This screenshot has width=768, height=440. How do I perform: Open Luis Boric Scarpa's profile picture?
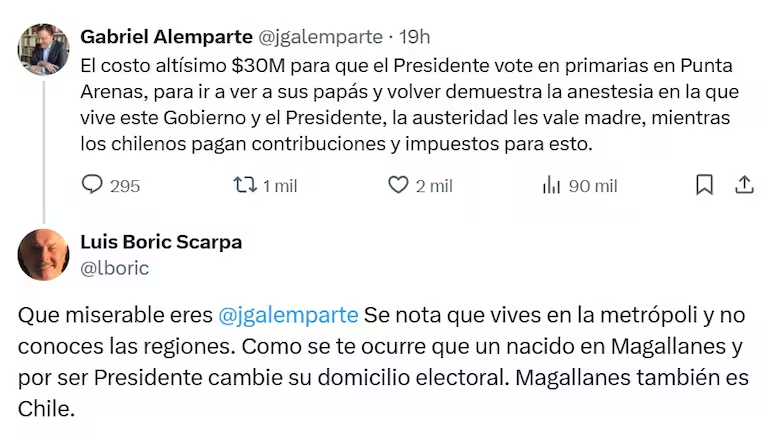point(44,254)
